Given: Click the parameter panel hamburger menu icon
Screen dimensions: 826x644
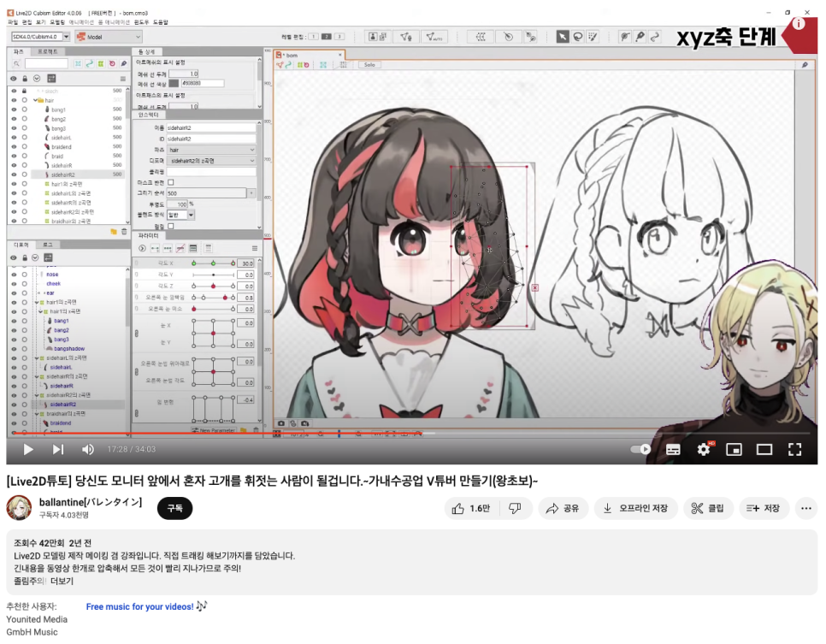Looking at the screenshot, I should point(255,248).
